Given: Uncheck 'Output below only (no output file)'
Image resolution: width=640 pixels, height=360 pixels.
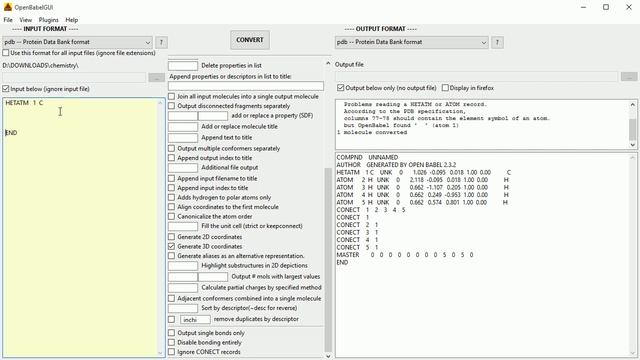Looking at the screenshot, I should 341,88.
